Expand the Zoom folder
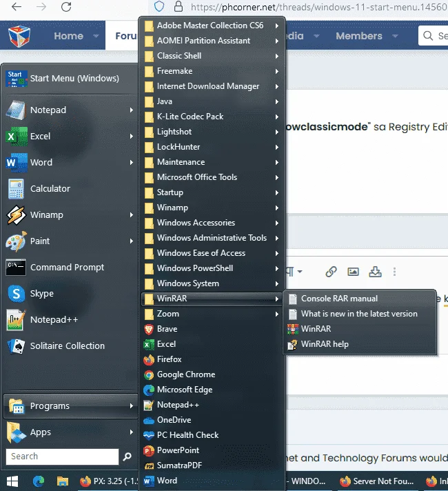Screen dimensions: 448x491 pyautogui.click(x=212, y=314)
